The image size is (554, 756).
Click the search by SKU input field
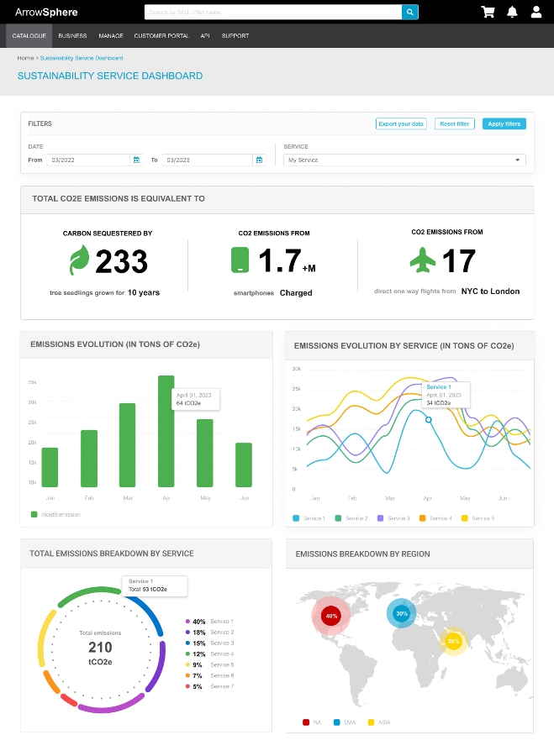click(272, 12)
